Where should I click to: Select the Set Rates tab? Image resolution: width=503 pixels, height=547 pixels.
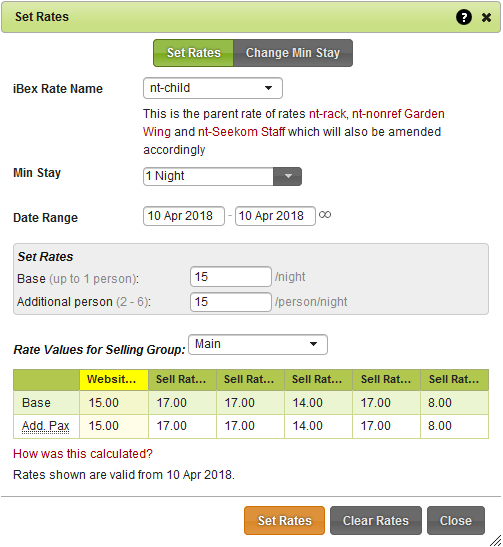point(194,53)
